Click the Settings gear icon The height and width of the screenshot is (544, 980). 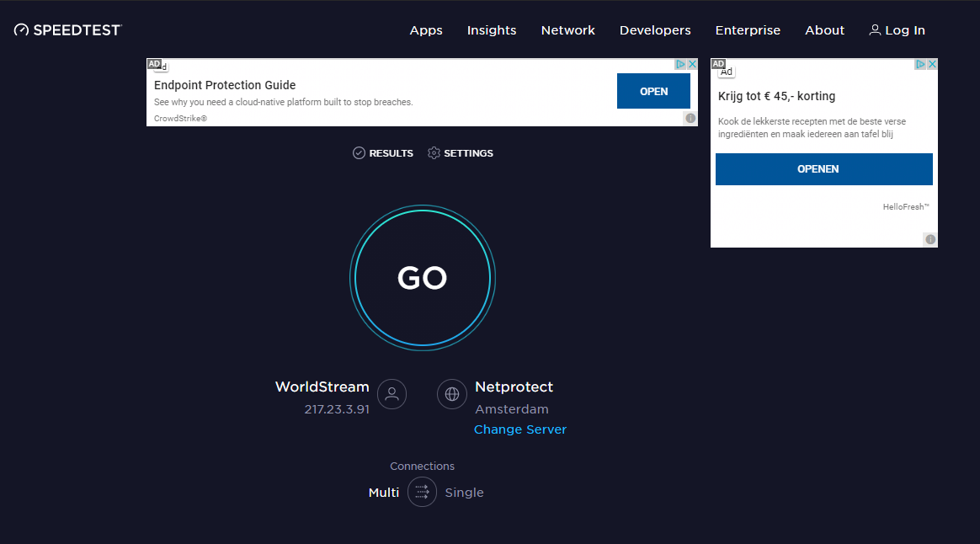click(434, 153)
